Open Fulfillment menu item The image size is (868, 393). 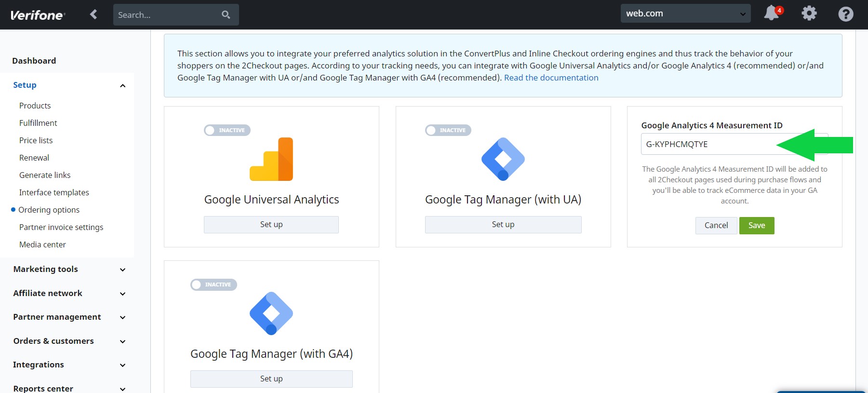(38, 123)
